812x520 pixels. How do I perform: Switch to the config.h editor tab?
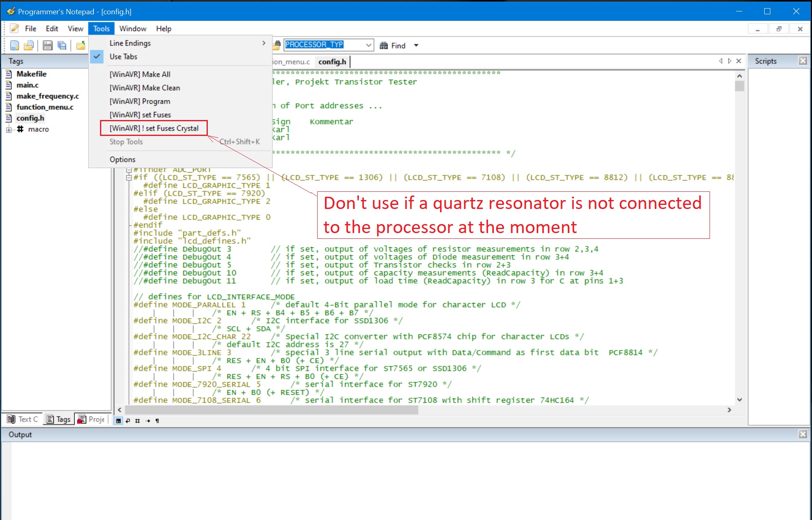point(332,62)
